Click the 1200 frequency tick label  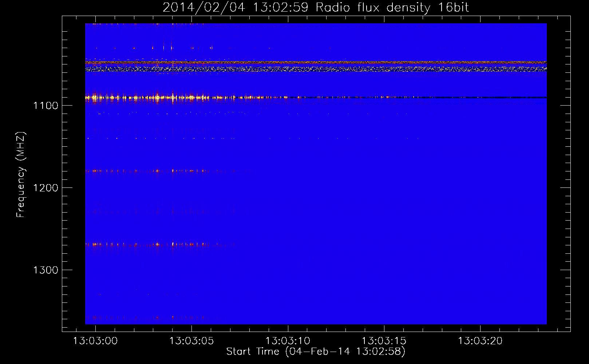(46, 188)
